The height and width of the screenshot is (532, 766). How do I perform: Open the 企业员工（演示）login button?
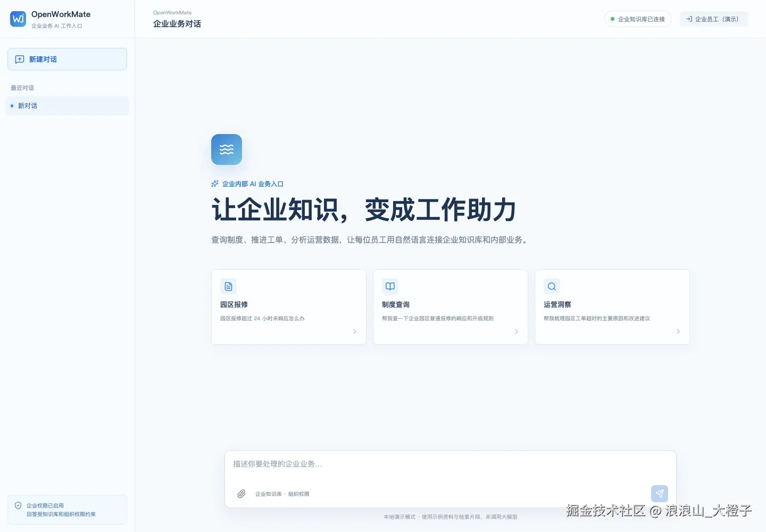[x=714, y=19]
